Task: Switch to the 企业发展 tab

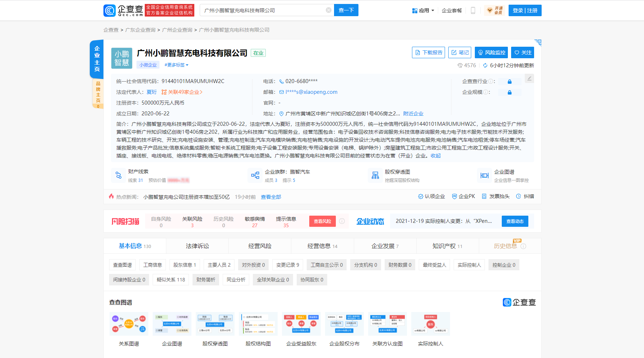Action: click(x=385, y=246)
